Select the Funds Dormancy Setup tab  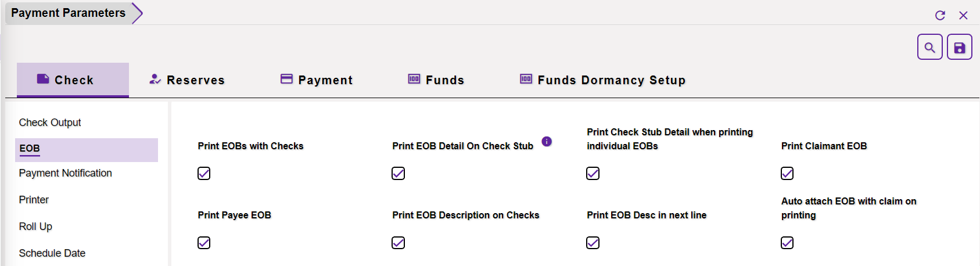point(602,80)
